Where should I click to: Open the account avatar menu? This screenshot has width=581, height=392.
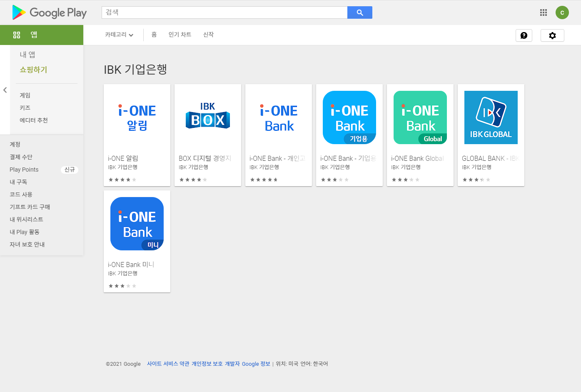click(x=562, y=12)
